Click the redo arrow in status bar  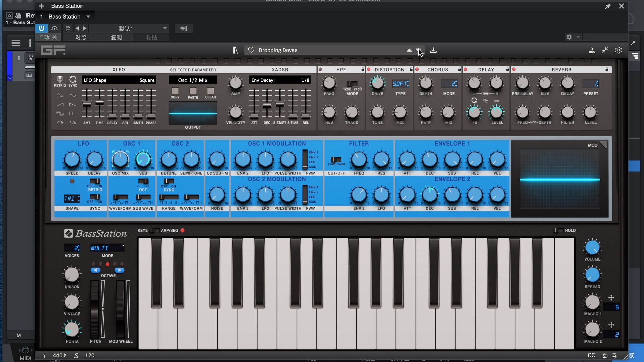[614, 355]
